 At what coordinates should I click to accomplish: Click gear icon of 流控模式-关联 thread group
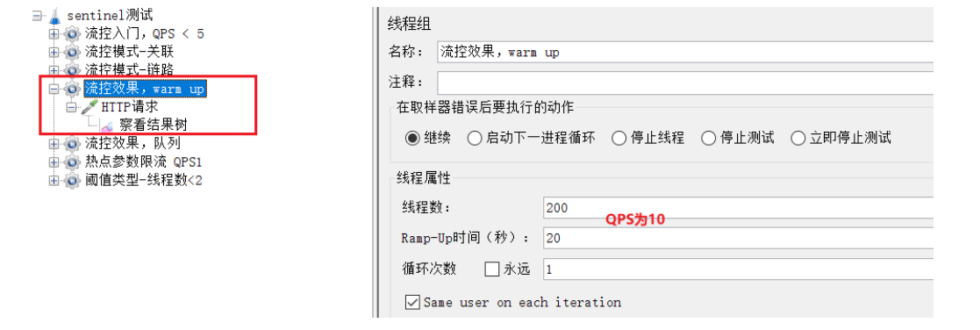(x=73, y=52)
